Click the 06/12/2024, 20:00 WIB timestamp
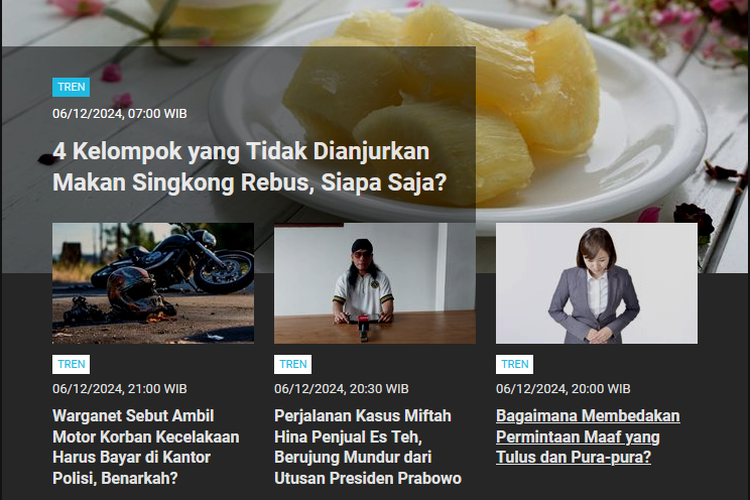Viewport: 750px width, 500px height. click(x=563, y=389)
